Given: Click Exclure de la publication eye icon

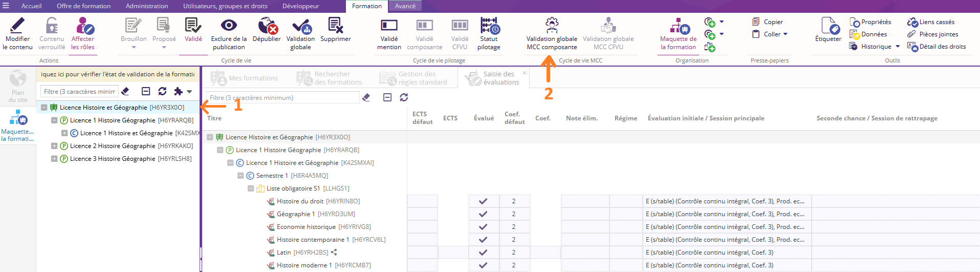Looking at the screenshot, I should (x=228, y=26).
